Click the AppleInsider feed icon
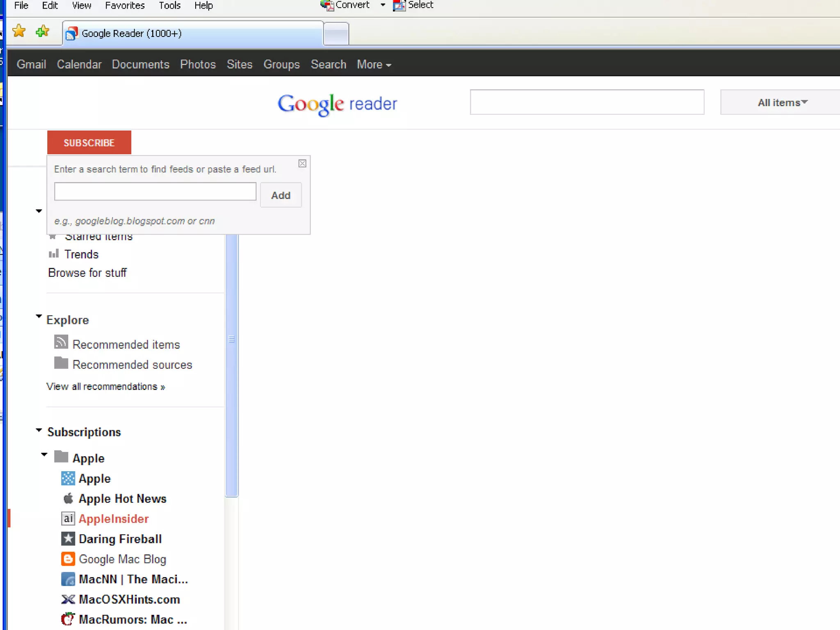840x630 pixels. point(68,518)
